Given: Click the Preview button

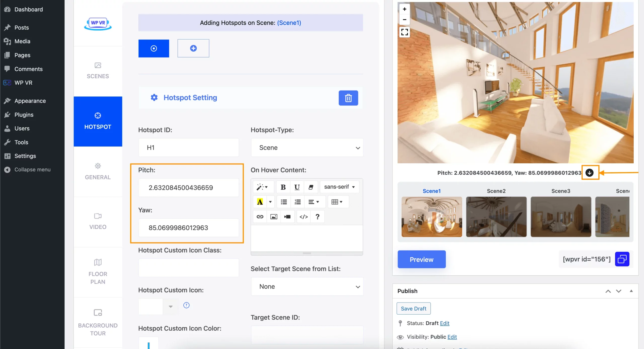Looking at the screenshot, I should tap(422, 259).
